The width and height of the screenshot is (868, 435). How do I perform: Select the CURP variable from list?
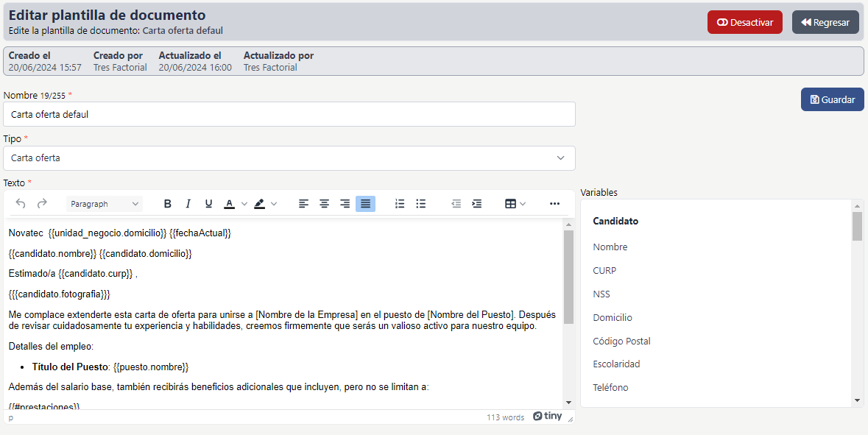[604, 270]
